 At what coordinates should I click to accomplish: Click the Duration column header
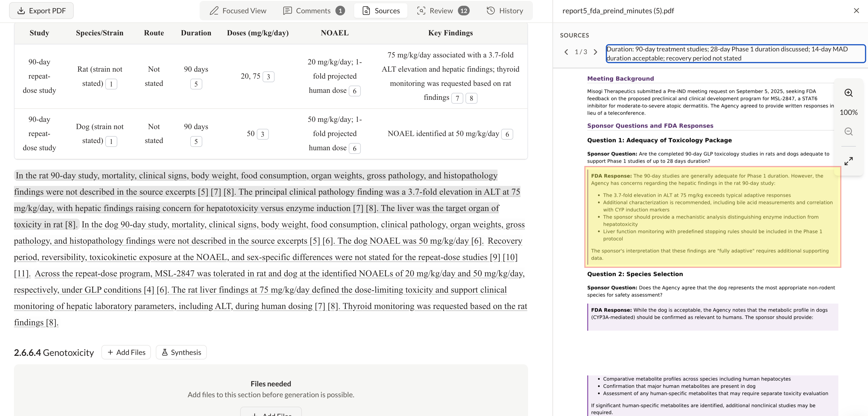tap(196, 33)
